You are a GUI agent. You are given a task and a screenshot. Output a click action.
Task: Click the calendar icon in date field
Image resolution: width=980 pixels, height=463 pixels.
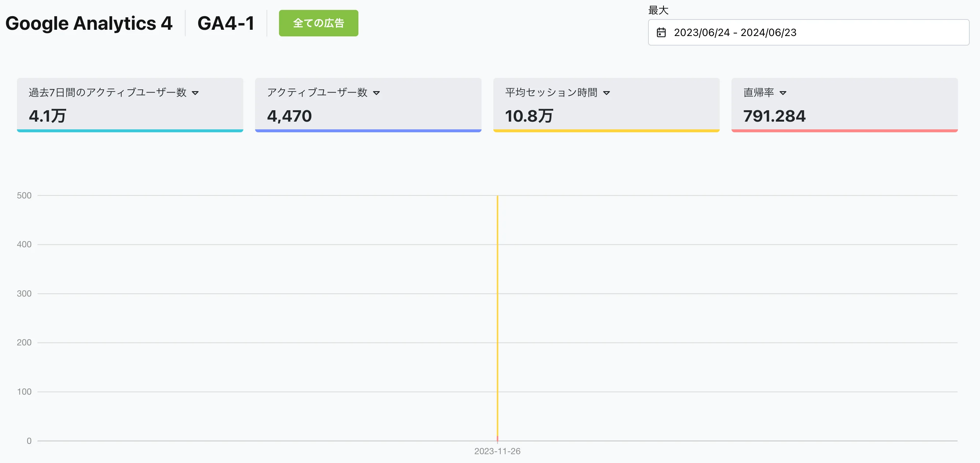pos(661,32)
